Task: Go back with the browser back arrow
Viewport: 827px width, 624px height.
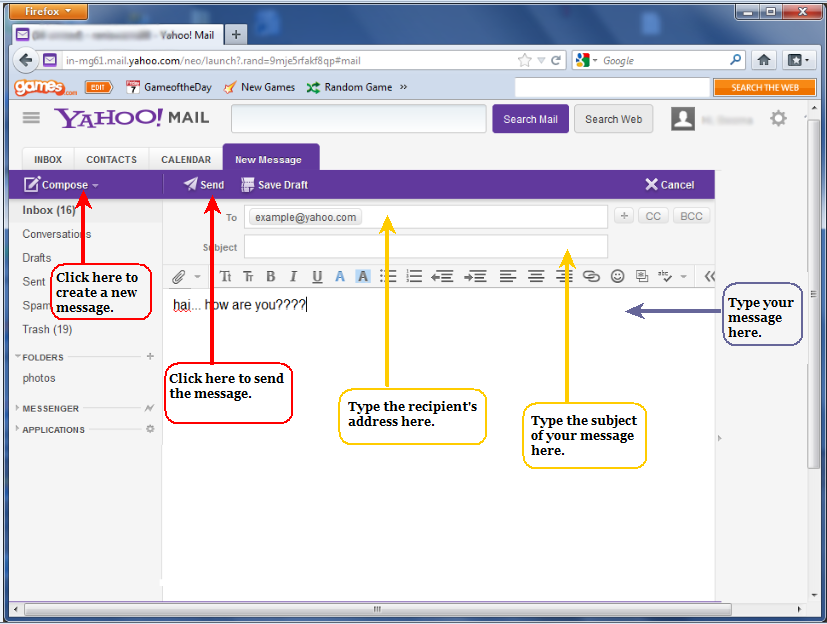Action: 26,60
